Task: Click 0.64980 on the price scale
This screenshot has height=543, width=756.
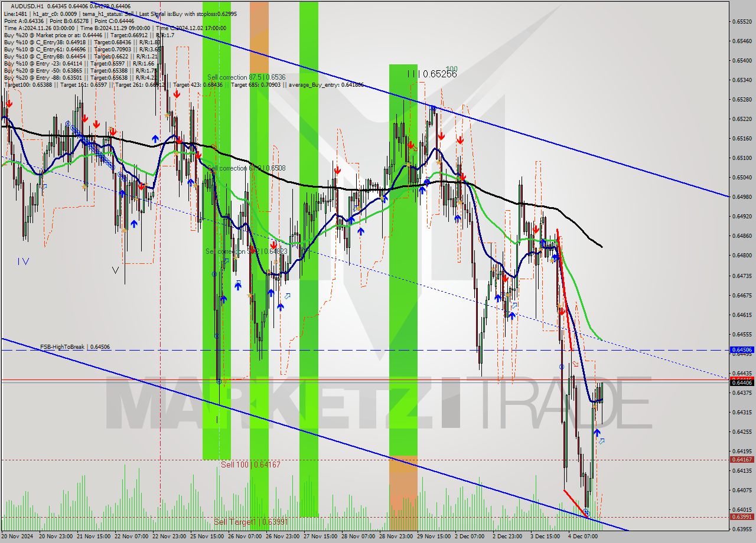Action: pos(742,197)
